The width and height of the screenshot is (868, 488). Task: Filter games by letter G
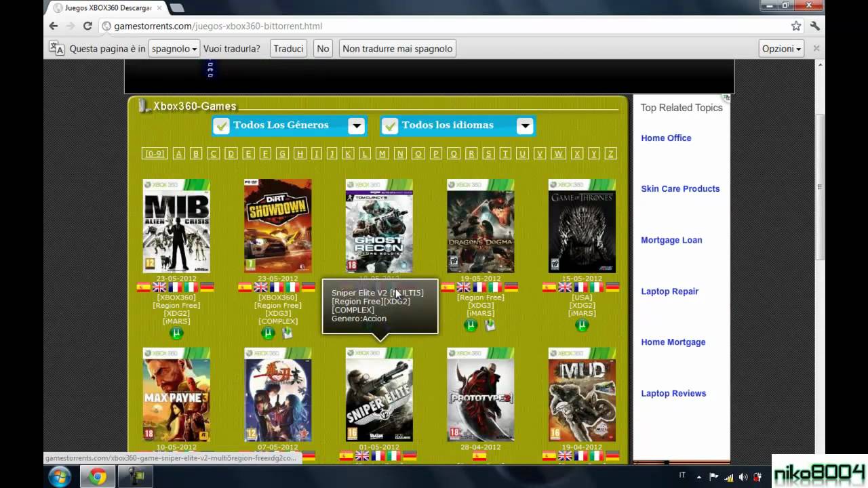282,154
